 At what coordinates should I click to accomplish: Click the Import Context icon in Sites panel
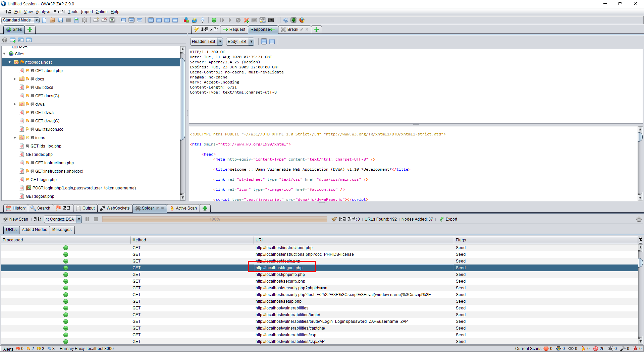(21, 40)
